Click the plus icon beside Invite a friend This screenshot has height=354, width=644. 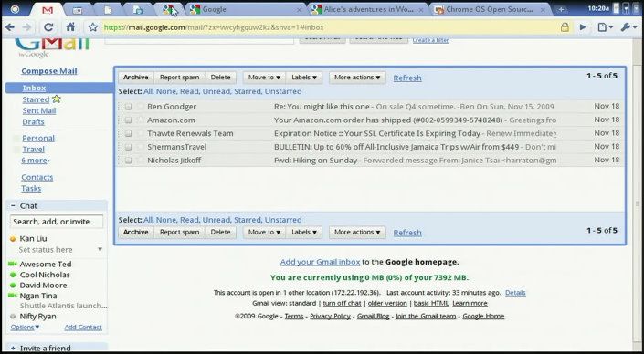[13, 348]
